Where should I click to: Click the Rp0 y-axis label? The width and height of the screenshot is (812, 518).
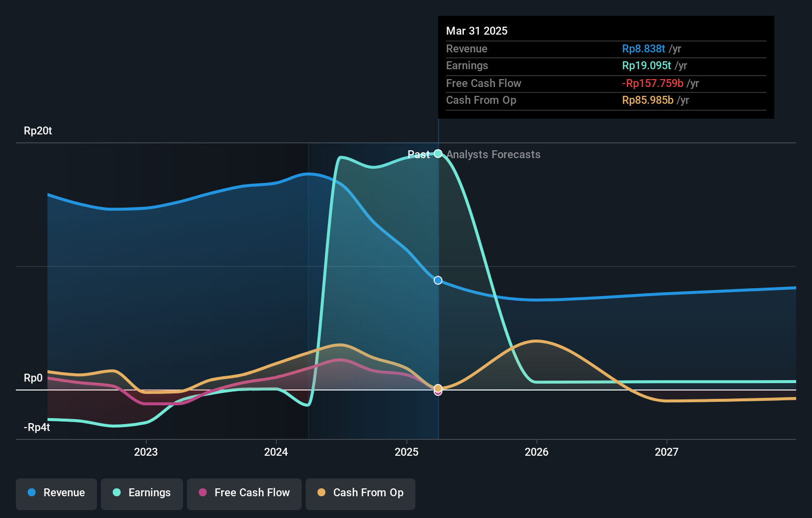tap(33, 378)
